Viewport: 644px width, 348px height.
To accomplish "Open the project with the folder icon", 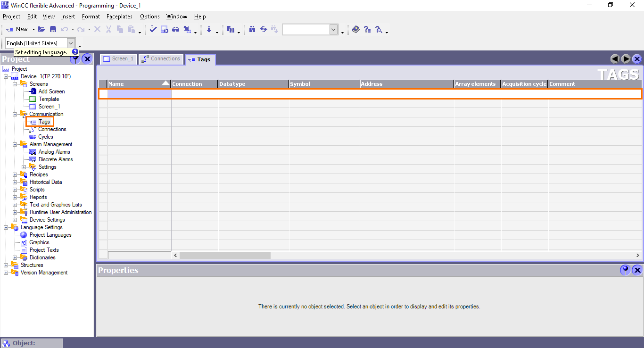I will pos(41,29).
